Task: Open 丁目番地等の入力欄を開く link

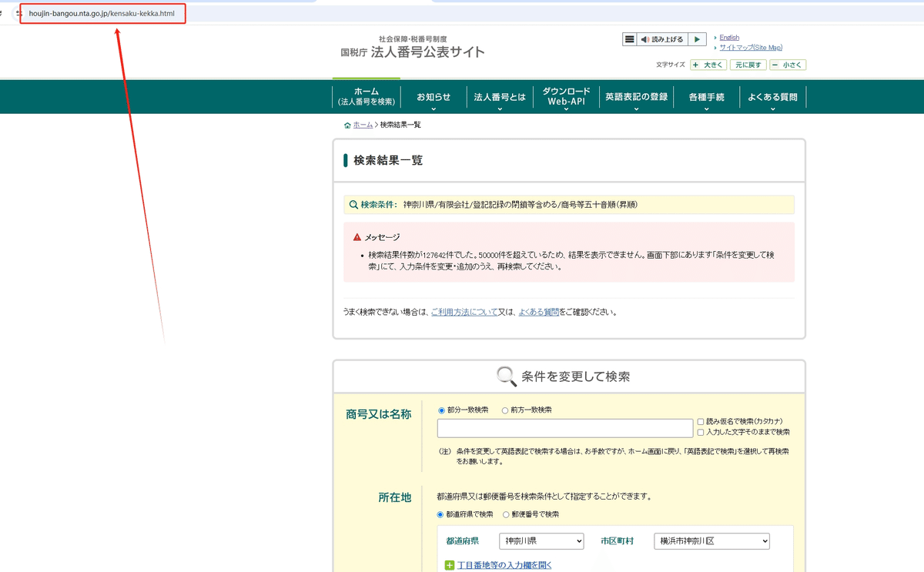Action: point(504,566)
